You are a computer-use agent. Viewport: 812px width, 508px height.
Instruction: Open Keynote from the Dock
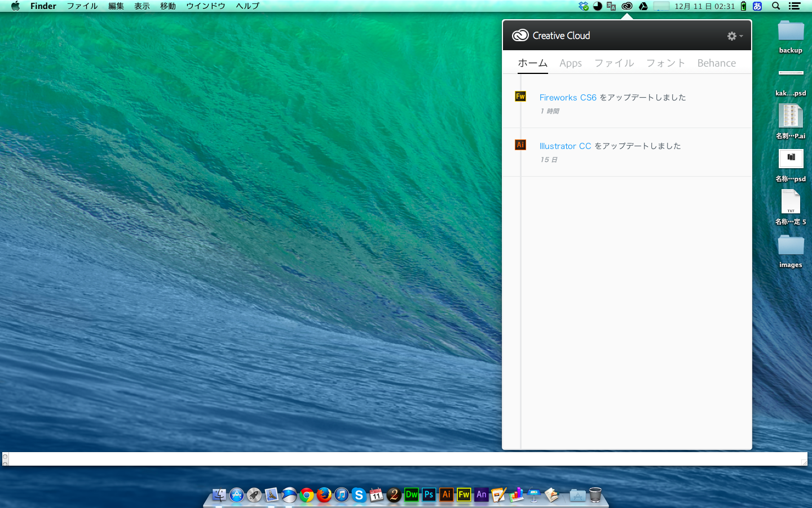pyautogui.click(x=534, y=495)
